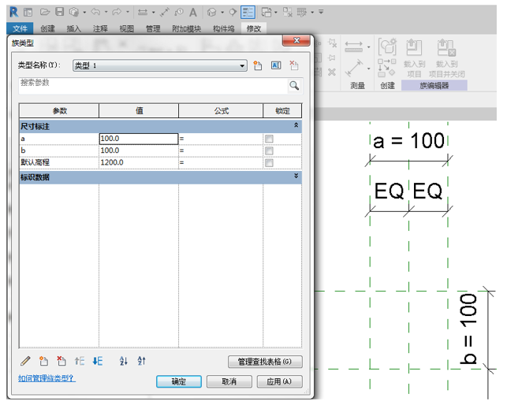Image resolution: width=507 pixels, height=420 pixels.
Task: Toggle lock checkbox for parameter a
Action: coord(269,139)
